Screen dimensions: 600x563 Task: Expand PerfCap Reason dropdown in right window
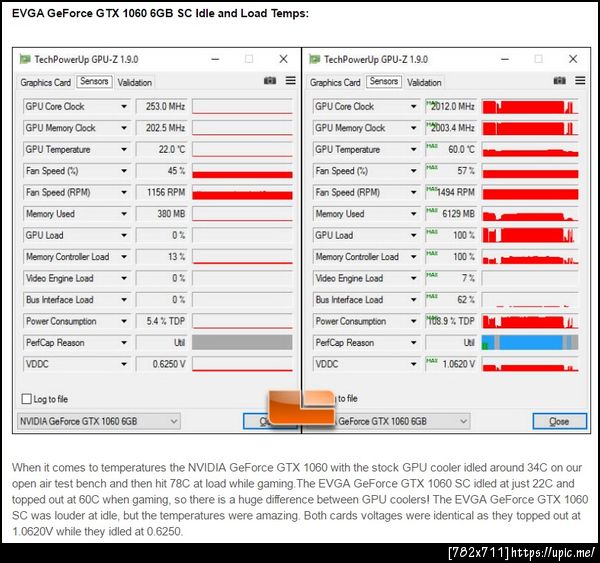click(413, 343)
